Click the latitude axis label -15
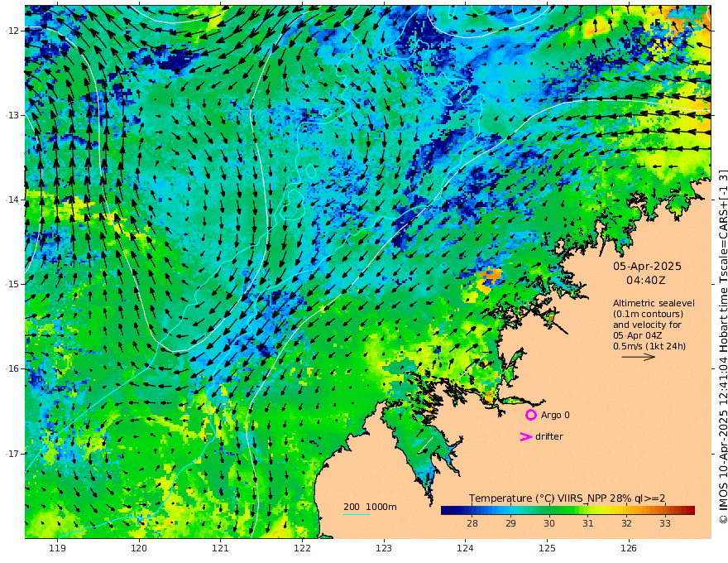Viewport: 728px width, 563px height. tap(12, 284)
